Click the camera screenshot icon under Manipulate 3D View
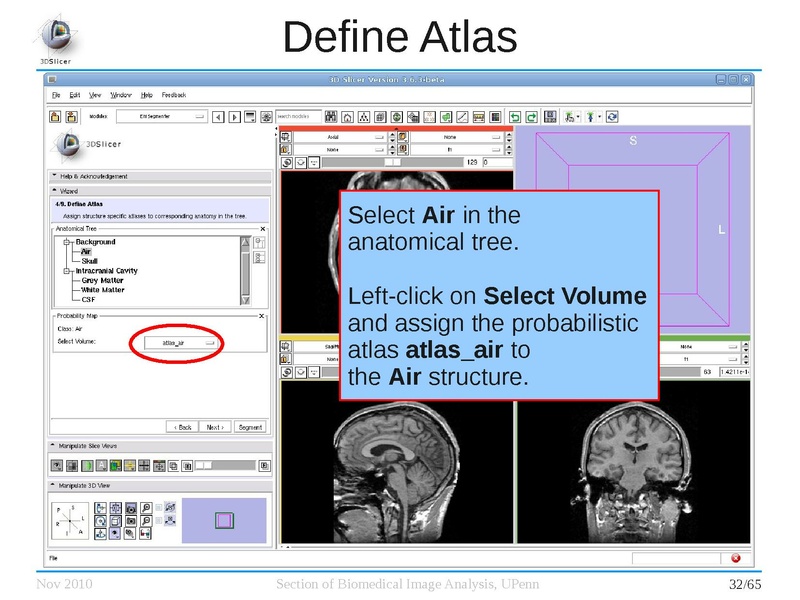 click(131, 508)
